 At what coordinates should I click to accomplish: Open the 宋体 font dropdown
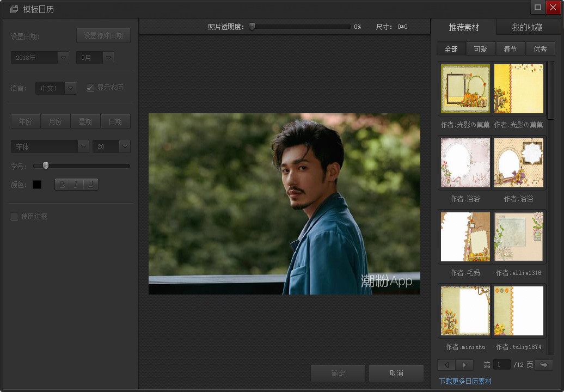point(83,146)
